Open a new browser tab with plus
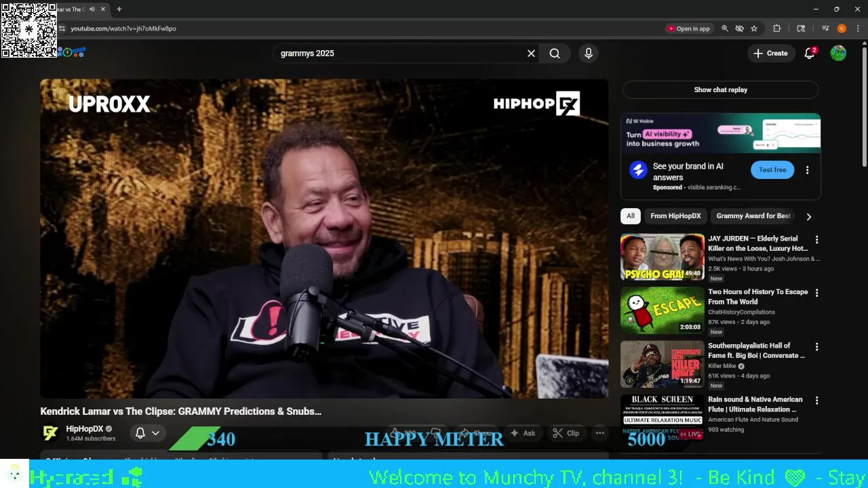 (119, 9)
